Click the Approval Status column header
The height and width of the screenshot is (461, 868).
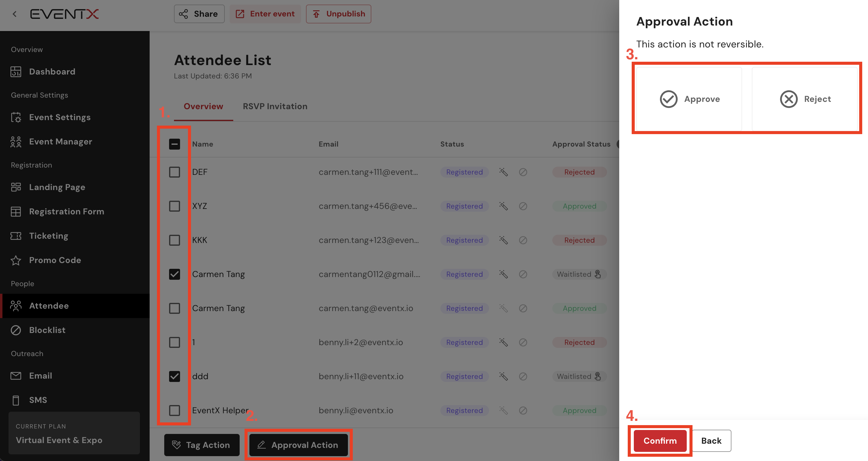(581, 144)
